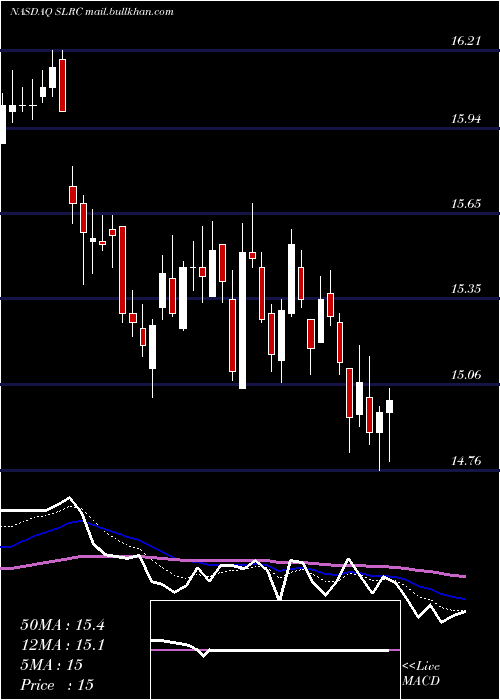Click inside the Live MACD inset chart

275,650
